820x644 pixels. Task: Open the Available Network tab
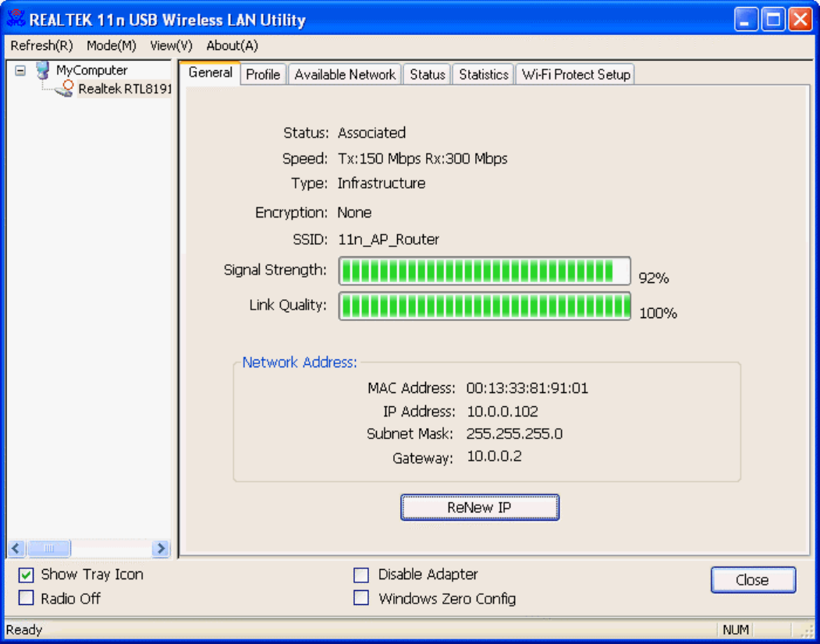[x=345, y=75]
